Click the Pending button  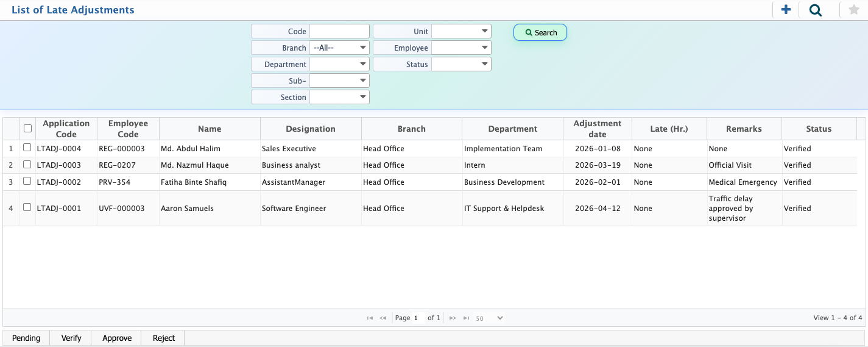click(26, 338)
